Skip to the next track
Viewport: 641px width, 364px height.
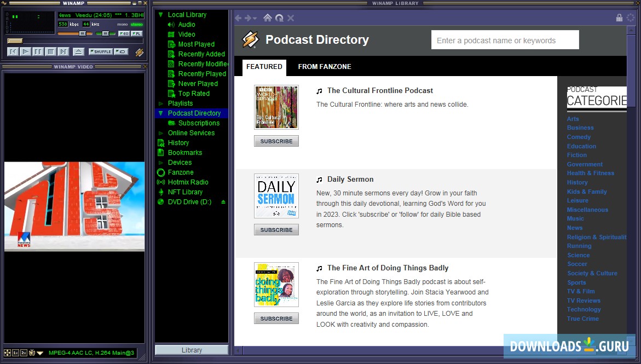point(63,51)
